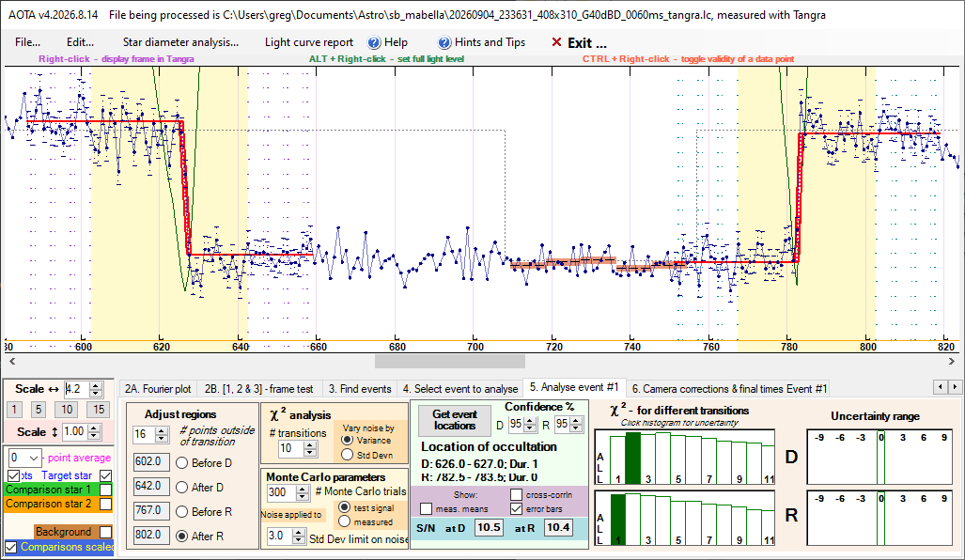
Task: Click the Monte Carlo trials spinner arrows
Action: pos(303,492)
